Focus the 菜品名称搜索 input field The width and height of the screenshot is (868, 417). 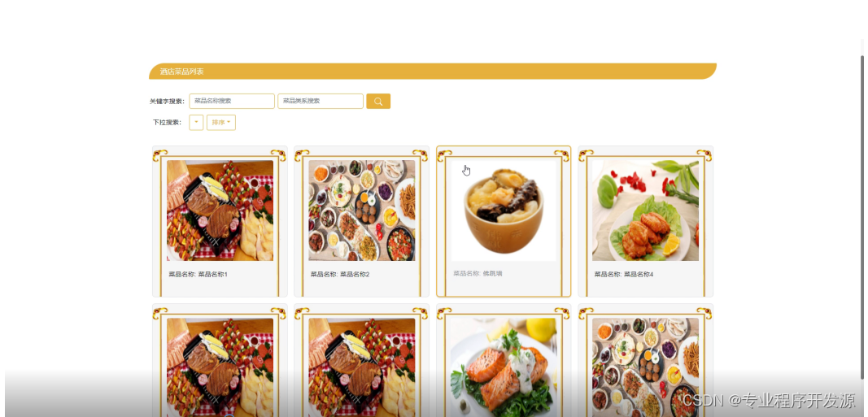point(232,102)
